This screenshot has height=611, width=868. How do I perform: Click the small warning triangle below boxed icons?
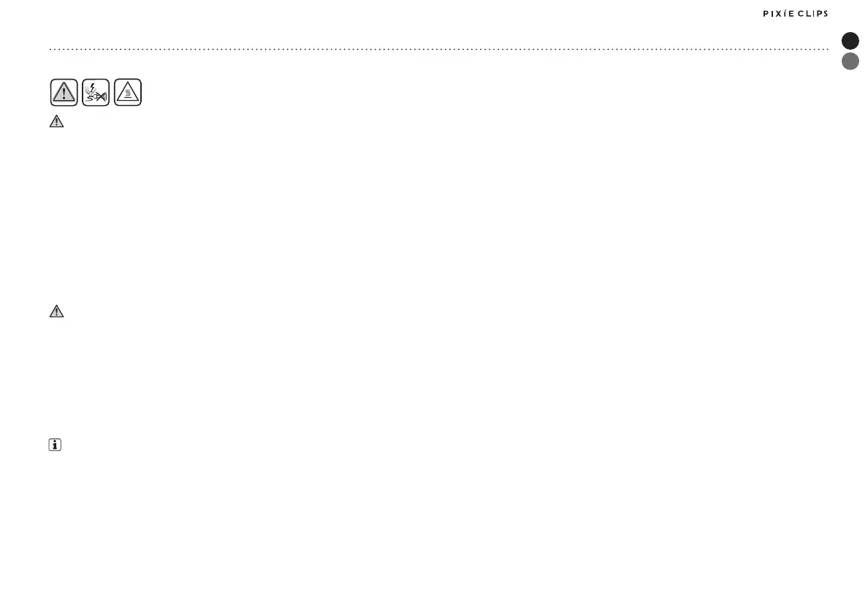(56, 121)
